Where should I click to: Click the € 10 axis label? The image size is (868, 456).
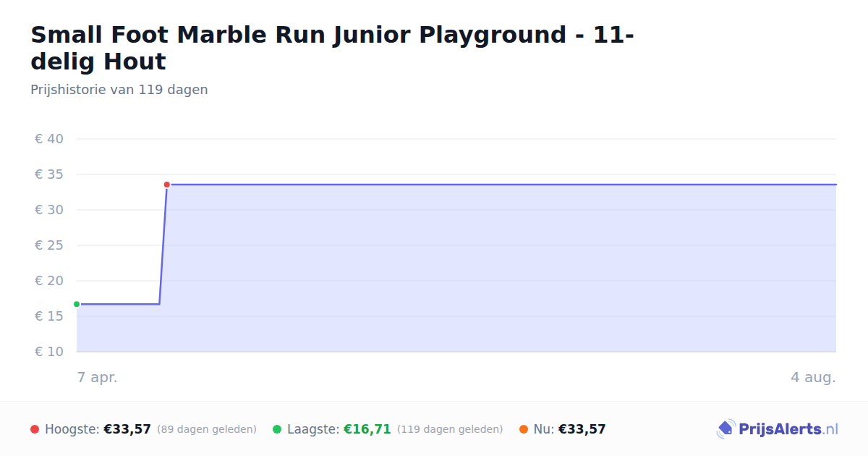[50, 352]
